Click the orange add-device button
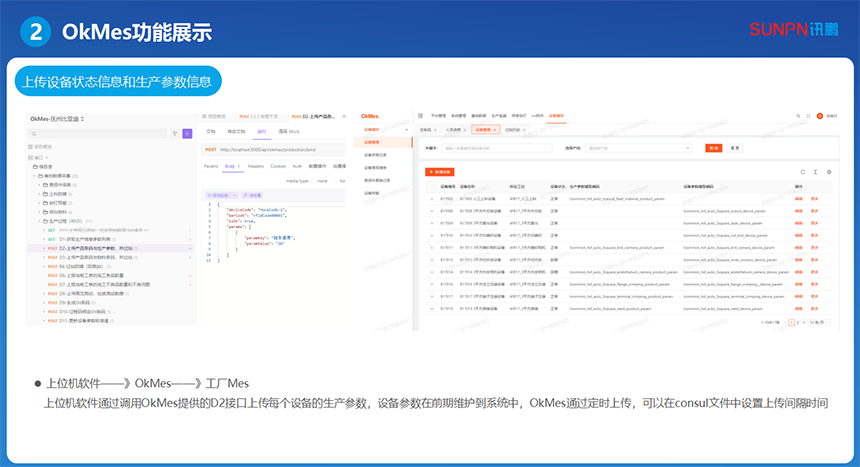Screen dimensions: 860x467 tap(440, 172)
